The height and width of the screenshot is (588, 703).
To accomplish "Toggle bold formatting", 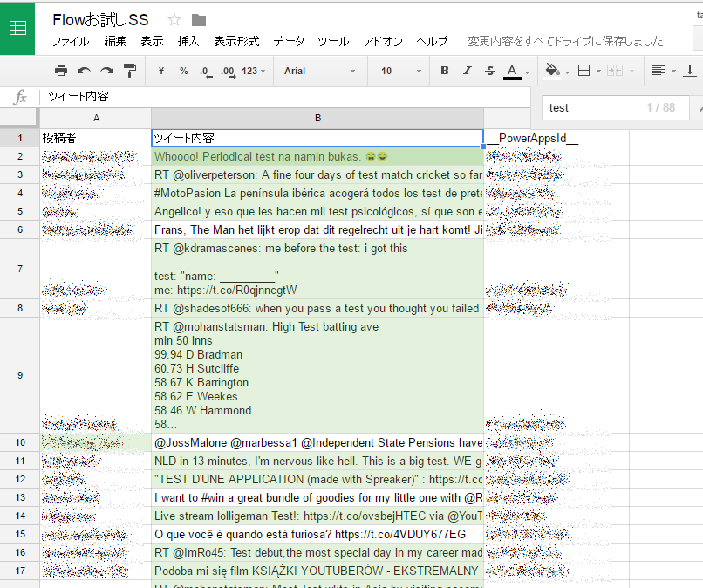I will [x=444, y=71].
